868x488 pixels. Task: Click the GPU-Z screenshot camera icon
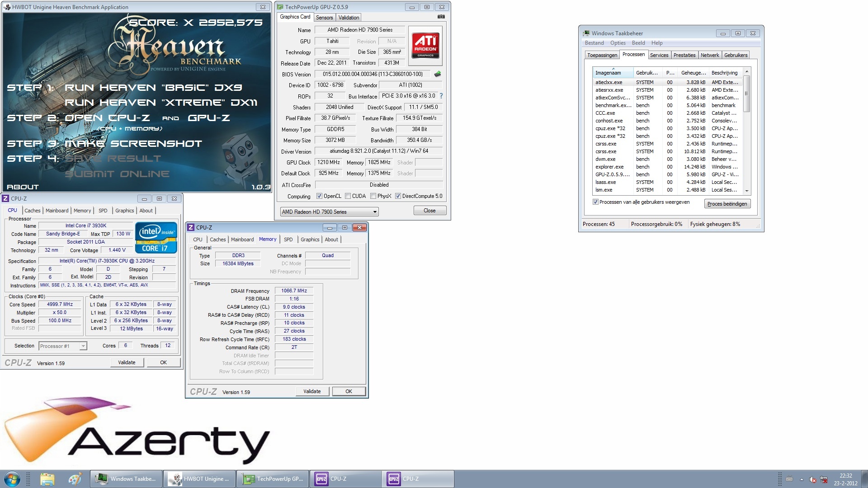tap(441, 17)
